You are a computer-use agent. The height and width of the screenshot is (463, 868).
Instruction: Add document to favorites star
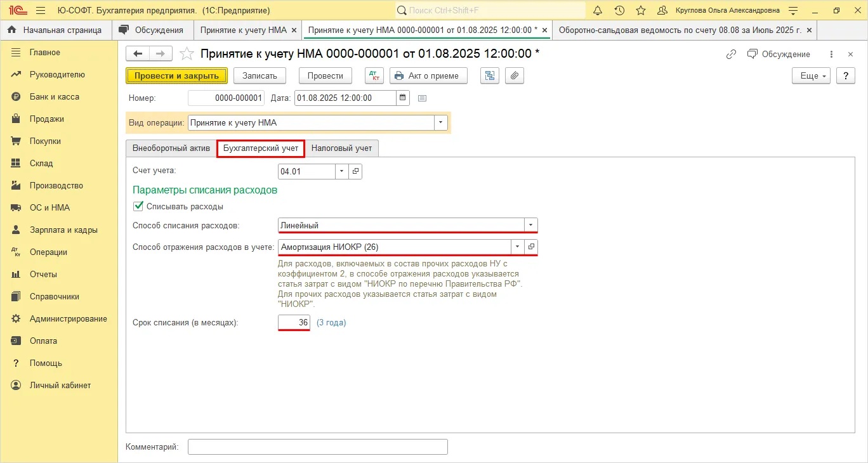point(187,54)
